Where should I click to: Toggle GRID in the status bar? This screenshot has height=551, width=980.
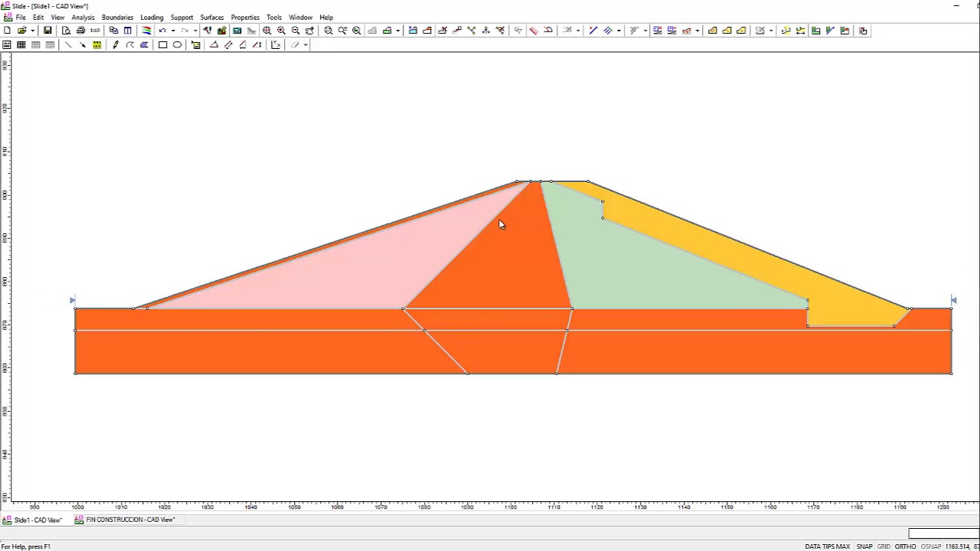(884, 546)
